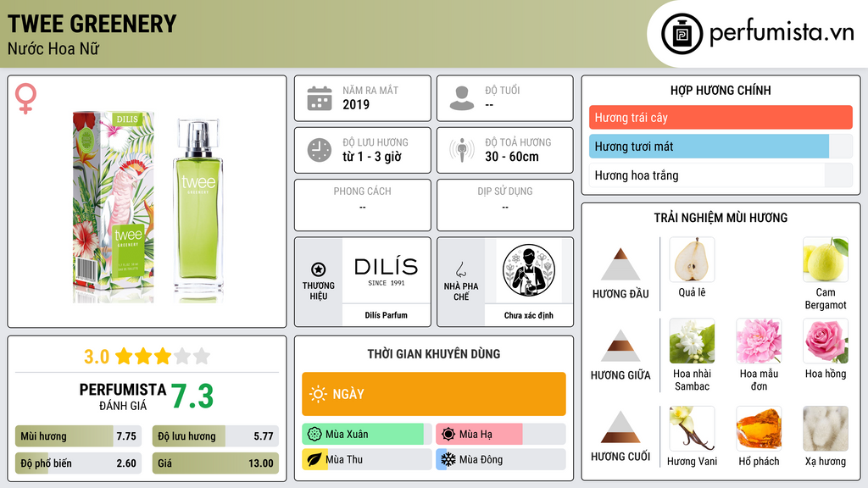Click the Giá 13.00 score bar

[215, 463]
